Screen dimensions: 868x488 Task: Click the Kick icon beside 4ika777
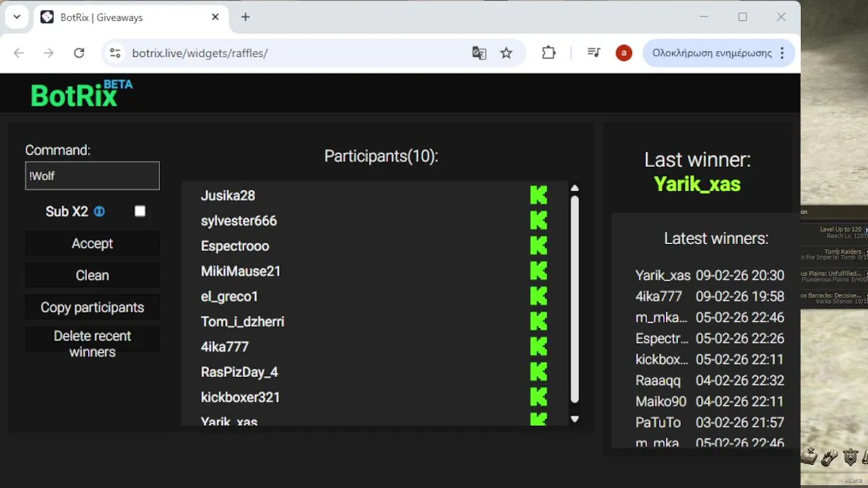[x=538, y=346]
